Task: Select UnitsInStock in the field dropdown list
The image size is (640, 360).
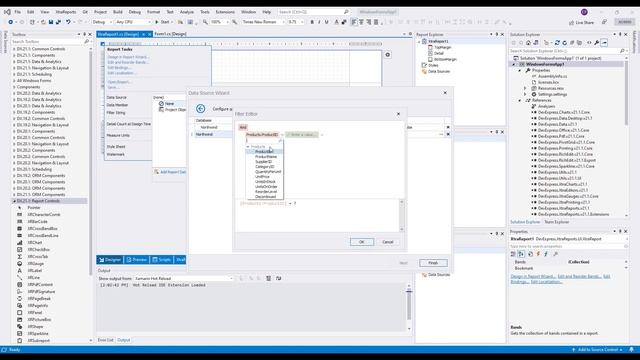Action: coord(265,182)
